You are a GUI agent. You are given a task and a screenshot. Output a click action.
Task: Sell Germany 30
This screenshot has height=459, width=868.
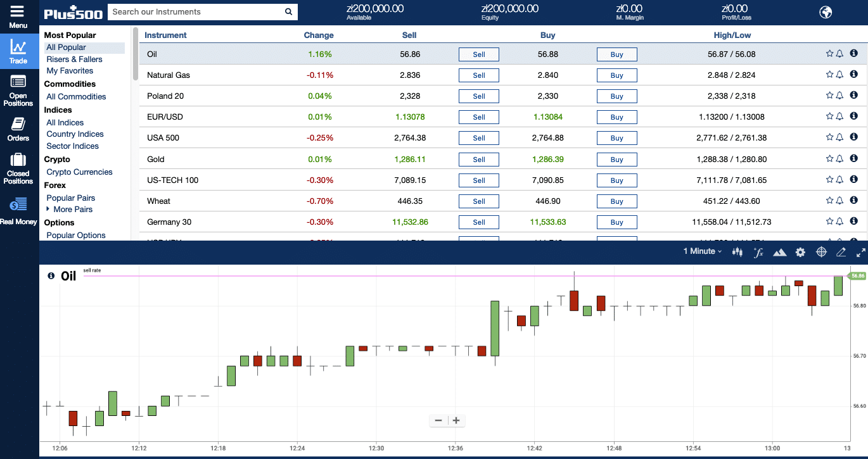[479, 222]
